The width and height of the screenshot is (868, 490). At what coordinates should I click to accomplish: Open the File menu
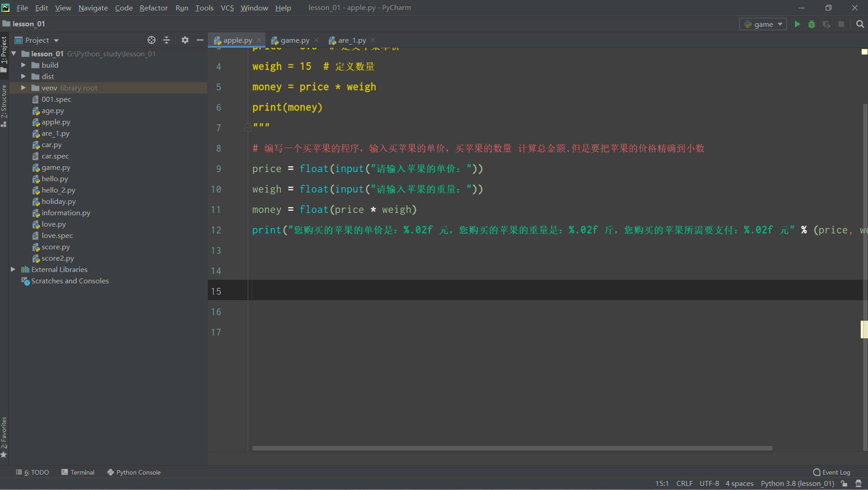22,8
